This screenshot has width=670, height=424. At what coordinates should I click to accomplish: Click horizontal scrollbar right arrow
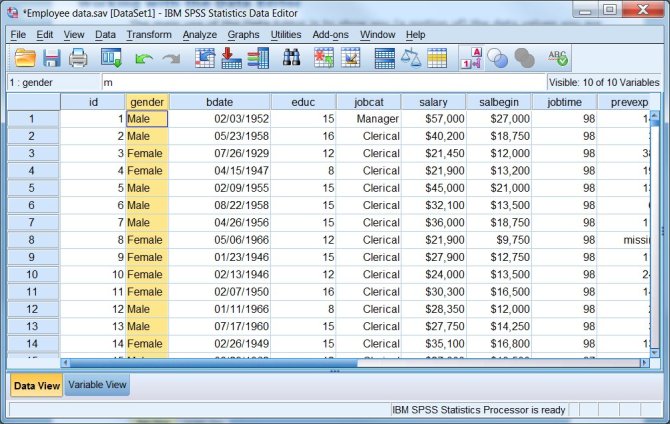pos(645,363)
